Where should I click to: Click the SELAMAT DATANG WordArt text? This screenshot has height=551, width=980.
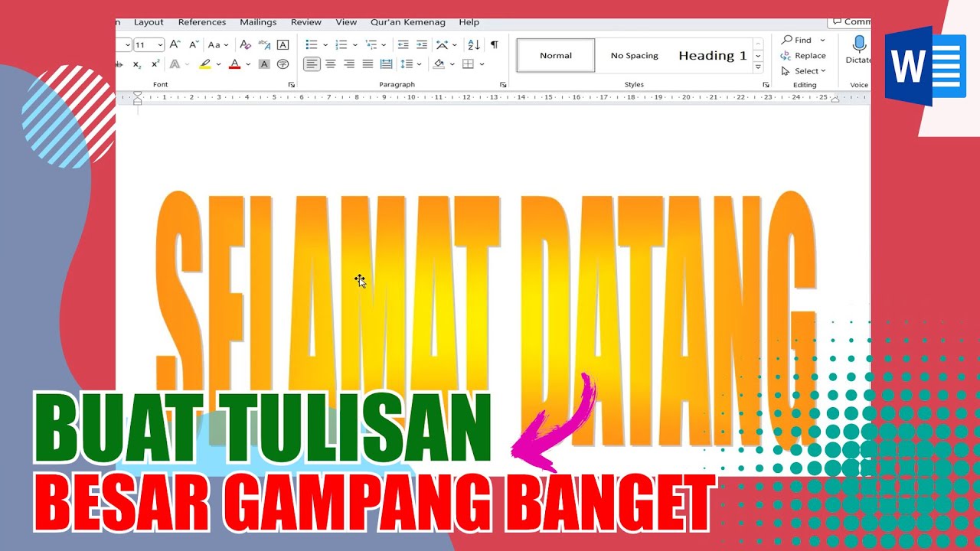485,320
